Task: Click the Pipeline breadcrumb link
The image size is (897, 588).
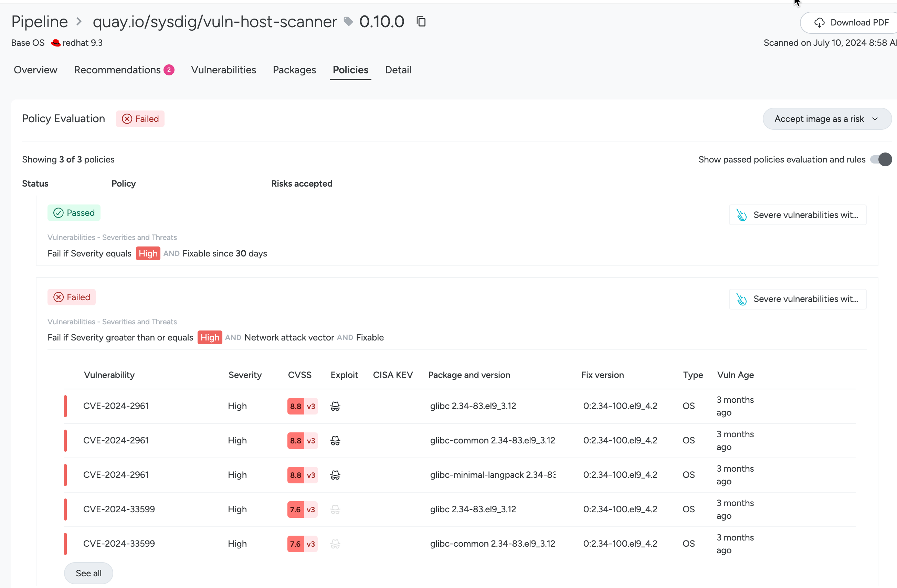Action: pyautogui.click(x=40, y=21)
